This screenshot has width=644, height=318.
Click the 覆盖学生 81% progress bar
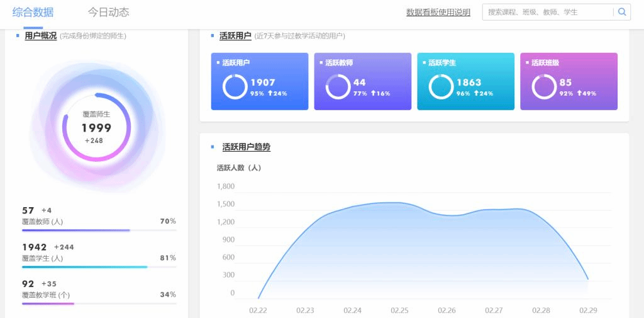pyautogui.click(x=99, y=267)
